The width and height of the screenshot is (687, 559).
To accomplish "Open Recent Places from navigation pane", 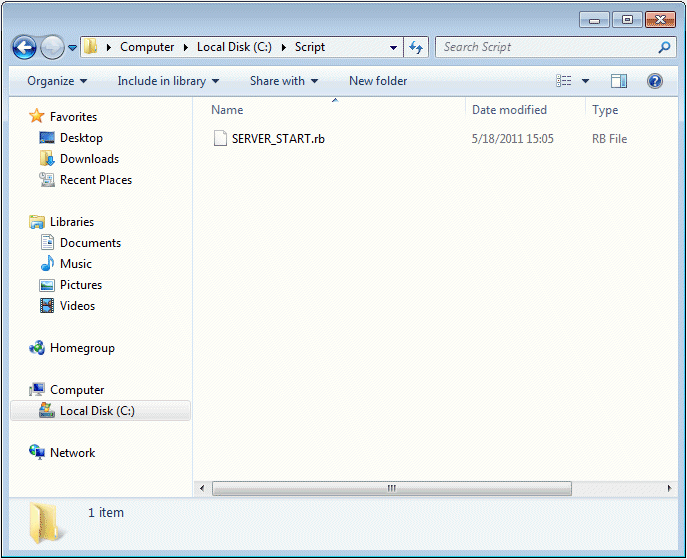I will click(96, 180).
